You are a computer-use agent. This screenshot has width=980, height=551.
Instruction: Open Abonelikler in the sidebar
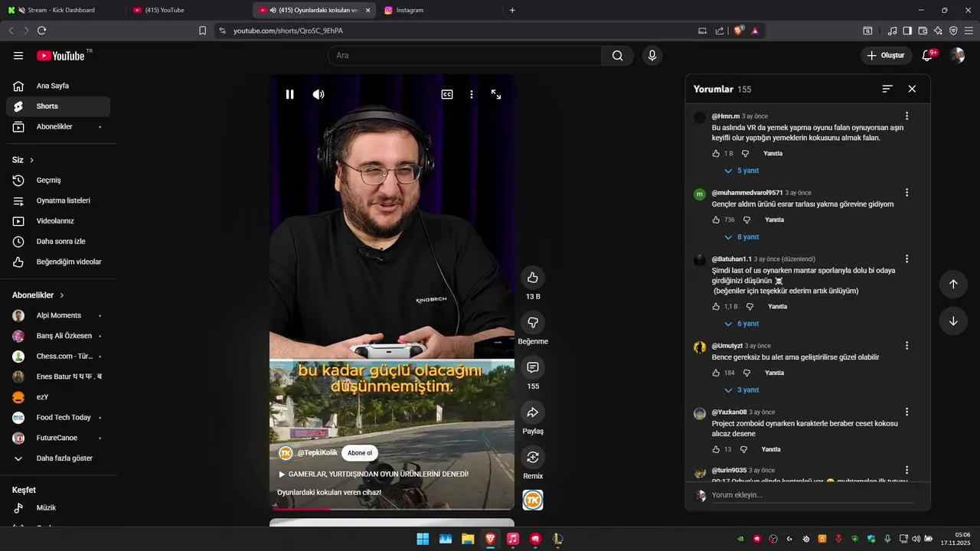tap(58, 126)
